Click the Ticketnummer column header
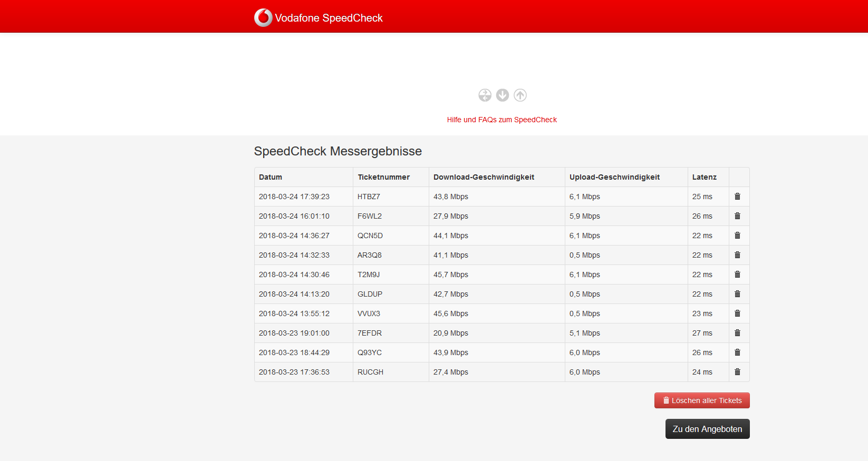Screen dimensions: 868x461 pos(383,177)
